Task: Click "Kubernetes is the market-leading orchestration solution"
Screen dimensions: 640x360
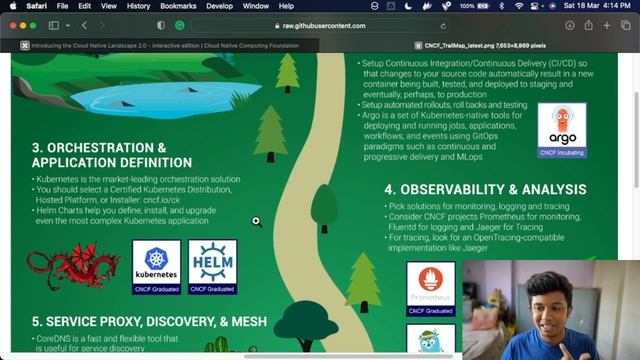Action: (x=138, y=179)
